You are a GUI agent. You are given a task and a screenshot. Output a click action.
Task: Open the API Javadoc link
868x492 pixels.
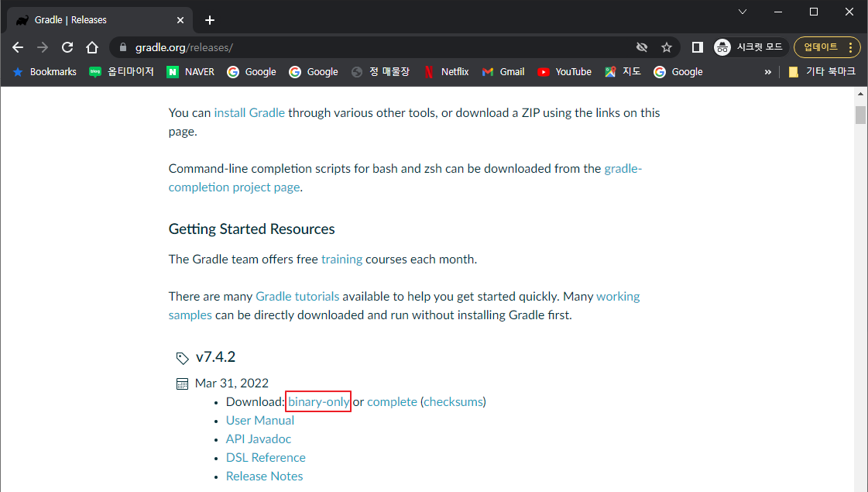(258, 439)
